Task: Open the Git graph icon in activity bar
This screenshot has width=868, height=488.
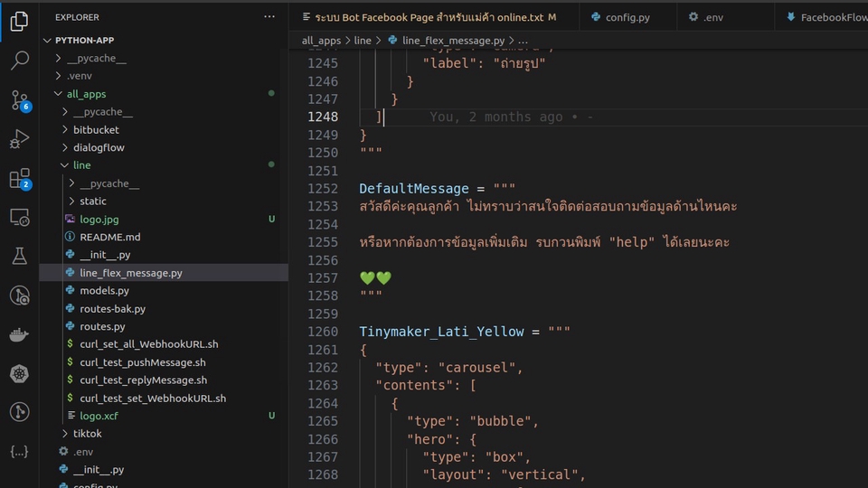Action: [x=19, y=412]
